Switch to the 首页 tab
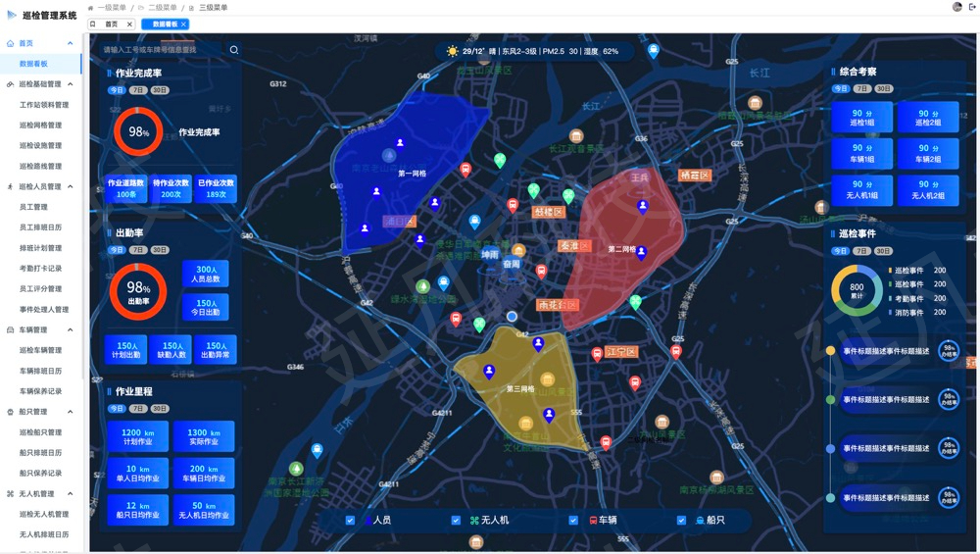This screenshot has width=980, height=554. click(x=111, y=25)
